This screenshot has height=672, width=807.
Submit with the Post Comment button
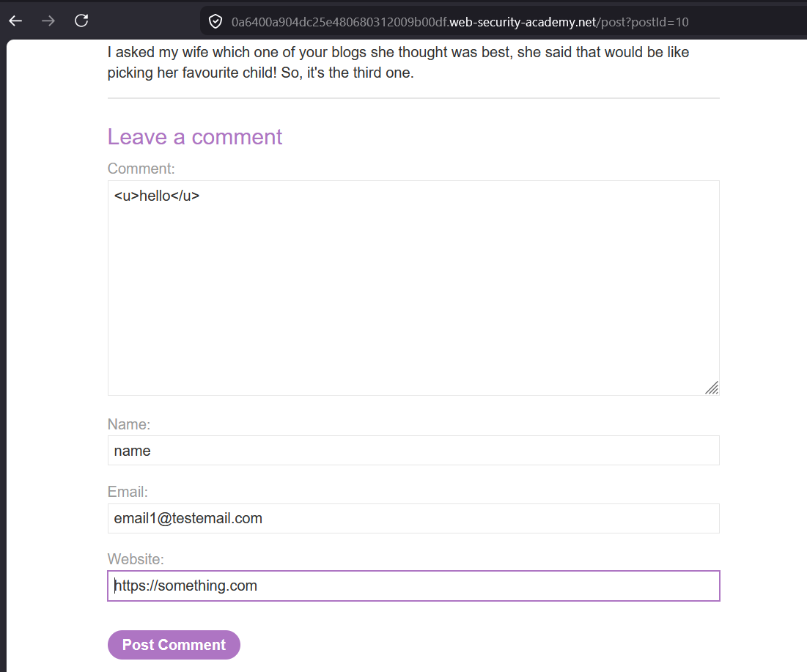tap(174, 645)
